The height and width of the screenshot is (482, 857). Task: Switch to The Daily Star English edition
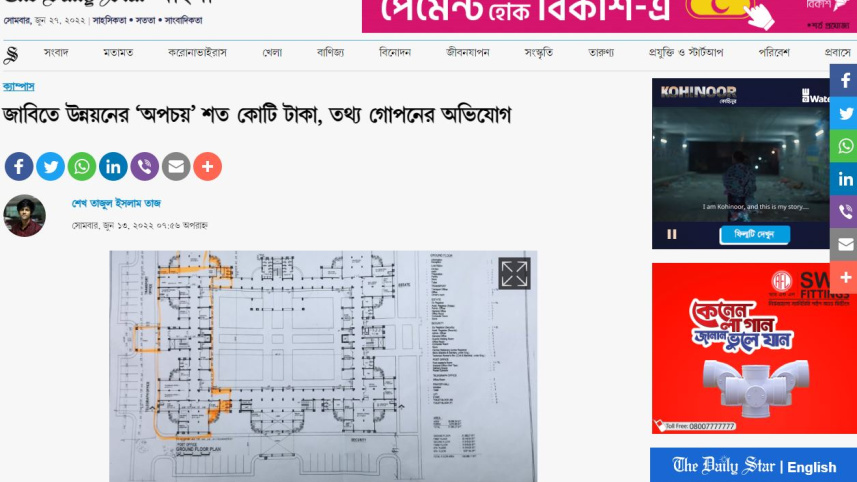tap(753, 466)
